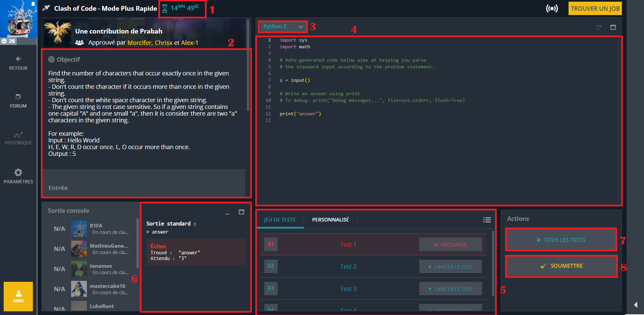Select the Jeu de tests tab
The height and width of the screenshot is (315, 644).
(279, 220)
